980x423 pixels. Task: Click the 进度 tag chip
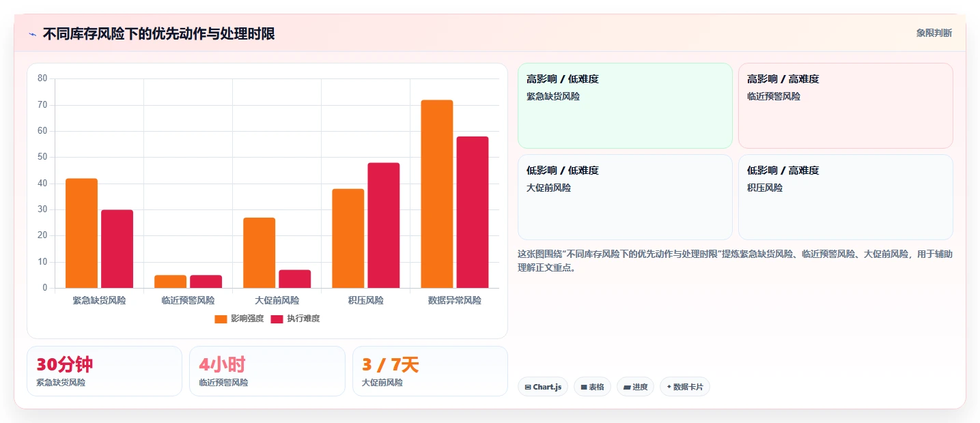(x=635, y=387)
